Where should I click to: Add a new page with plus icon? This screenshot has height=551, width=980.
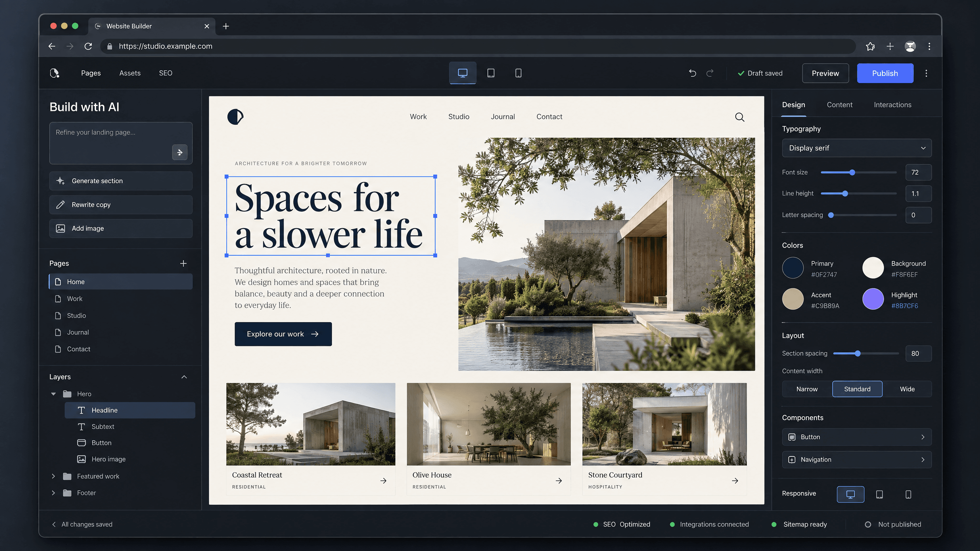pos(183,263)
